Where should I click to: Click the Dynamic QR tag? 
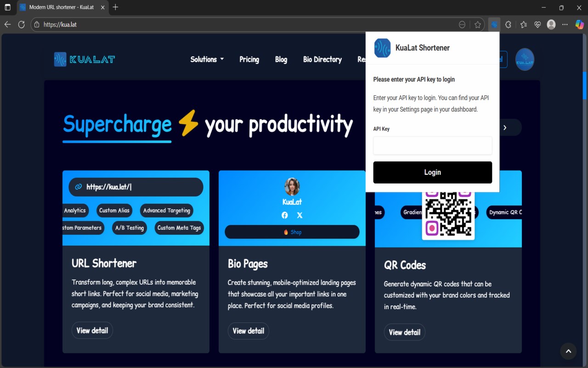point(504,212)
